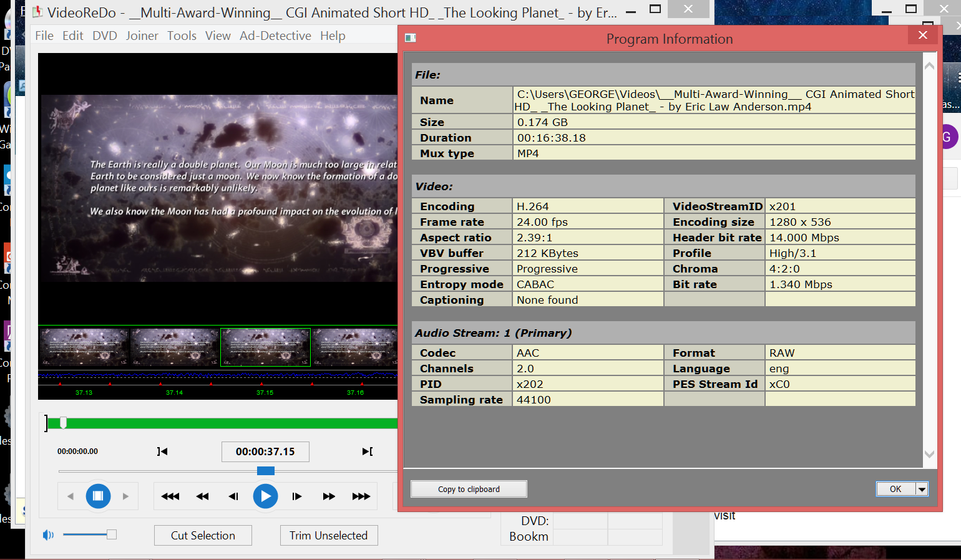Jump to selection end marker icon

point(368,451)
